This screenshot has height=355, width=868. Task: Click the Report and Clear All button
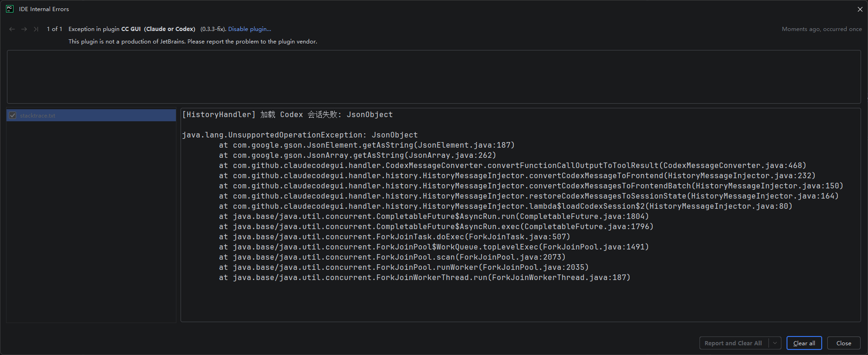click(734, 343)
